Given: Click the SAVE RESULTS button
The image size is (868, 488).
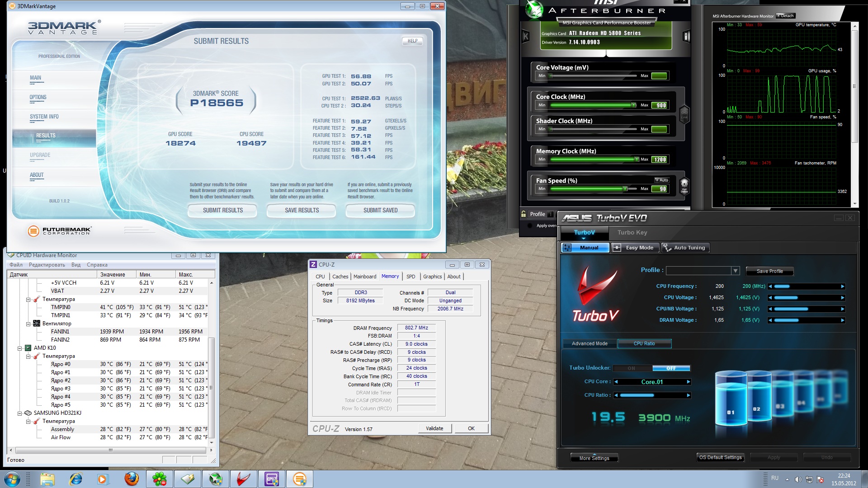Looking at the screenshot, I should pos(302,211).
